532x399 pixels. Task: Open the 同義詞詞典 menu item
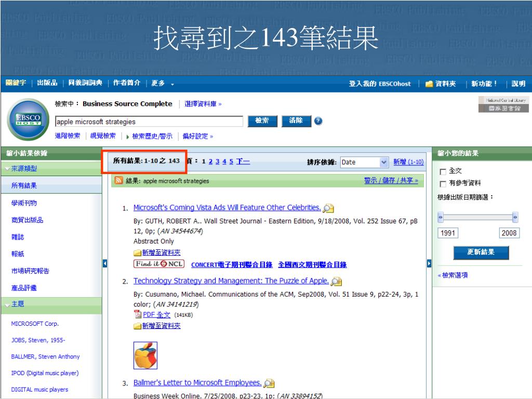click(x=85, y=83)
